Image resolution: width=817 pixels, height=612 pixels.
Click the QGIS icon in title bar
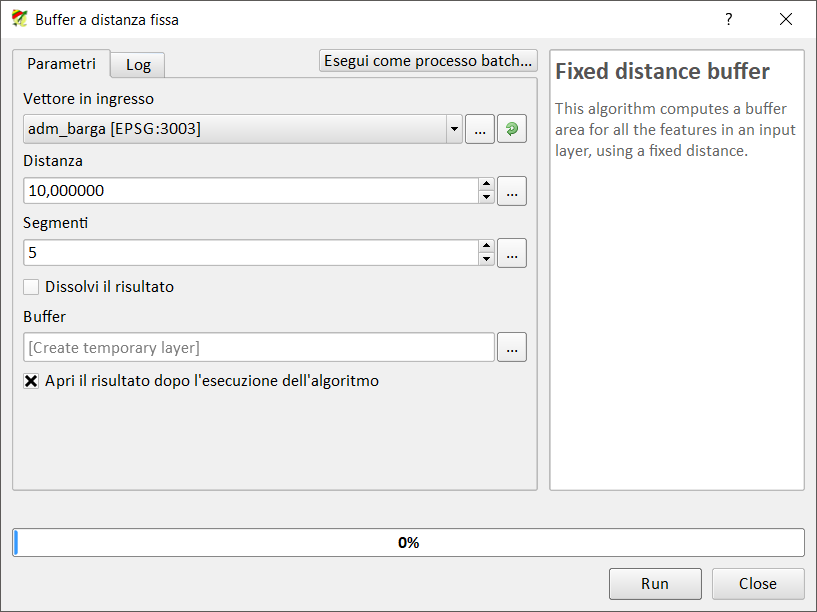click(19, 19)
